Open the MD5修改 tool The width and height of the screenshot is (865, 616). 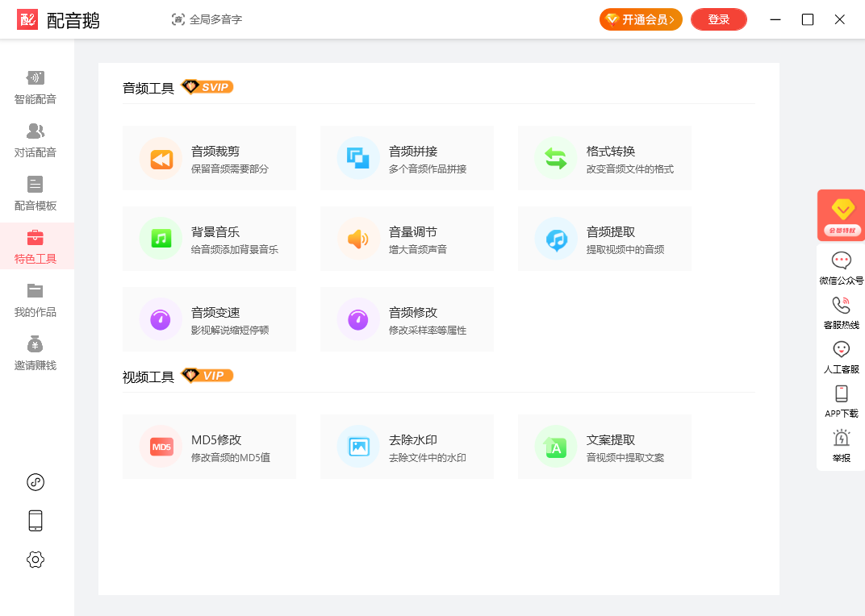[209, 447]
